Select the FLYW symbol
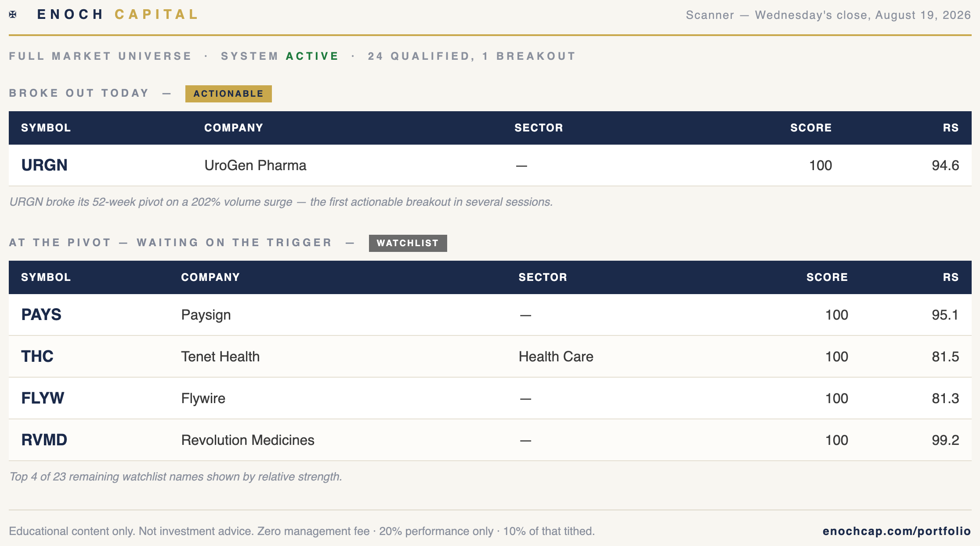 click(x=43, y=398)
